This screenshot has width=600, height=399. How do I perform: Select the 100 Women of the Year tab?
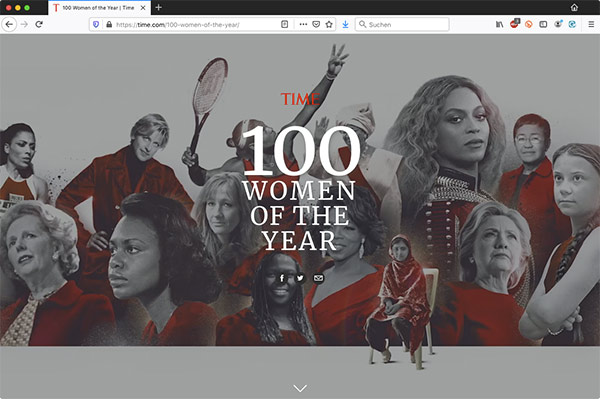(99, 8)
